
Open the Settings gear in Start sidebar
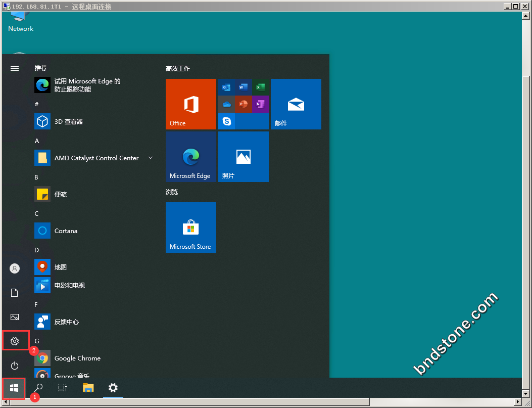15,341
